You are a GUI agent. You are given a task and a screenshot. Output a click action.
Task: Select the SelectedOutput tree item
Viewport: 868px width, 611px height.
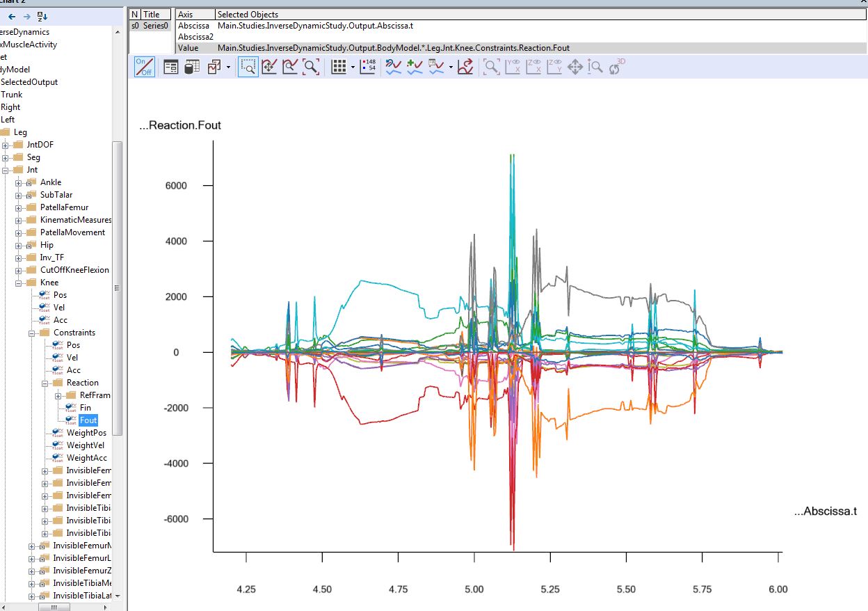(x=29, y=82)
